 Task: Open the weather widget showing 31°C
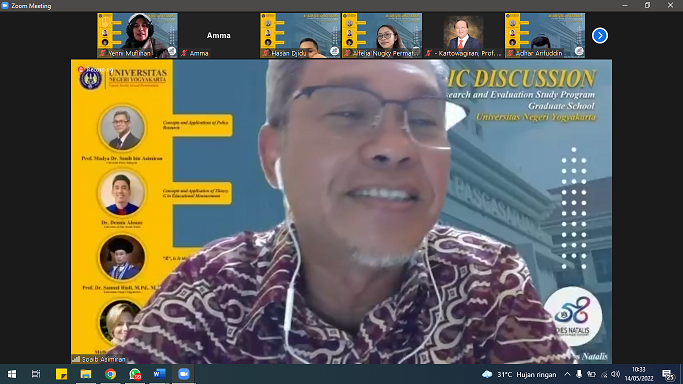tap(519, 374)
